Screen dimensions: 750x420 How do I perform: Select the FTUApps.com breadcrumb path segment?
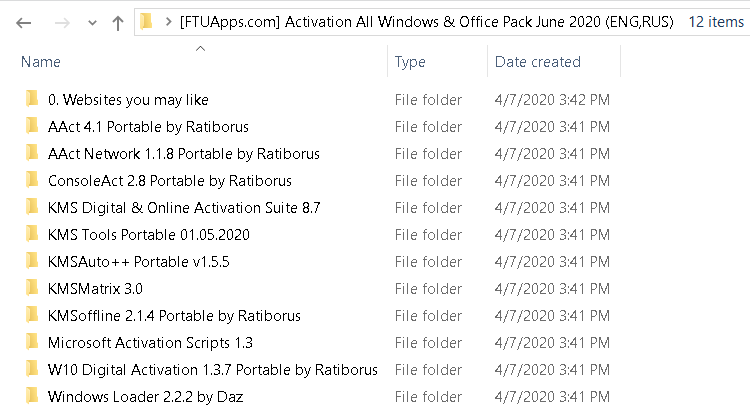[x=426, y=22]
